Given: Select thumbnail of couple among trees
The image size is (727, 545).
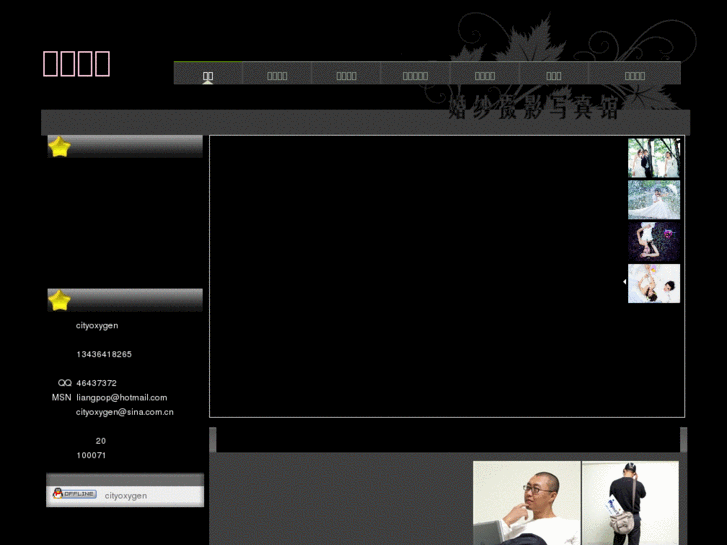Looking at the screenshot, I should pos(654,158).
